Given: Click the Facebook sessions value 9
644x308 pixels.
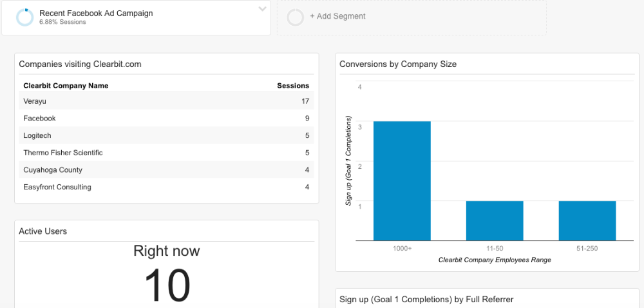Looking at the screenshot, I should (307, 119).
